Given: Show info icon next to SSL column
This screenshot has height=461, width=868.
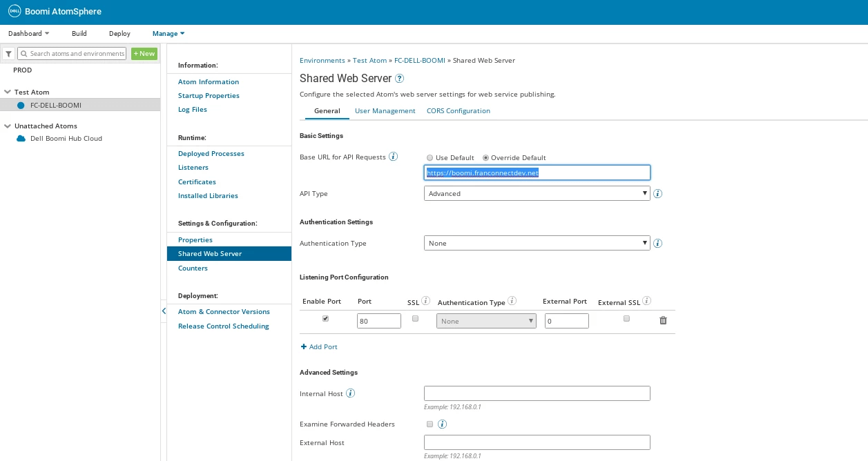Looking at the screenshot, I should (425, 301).
